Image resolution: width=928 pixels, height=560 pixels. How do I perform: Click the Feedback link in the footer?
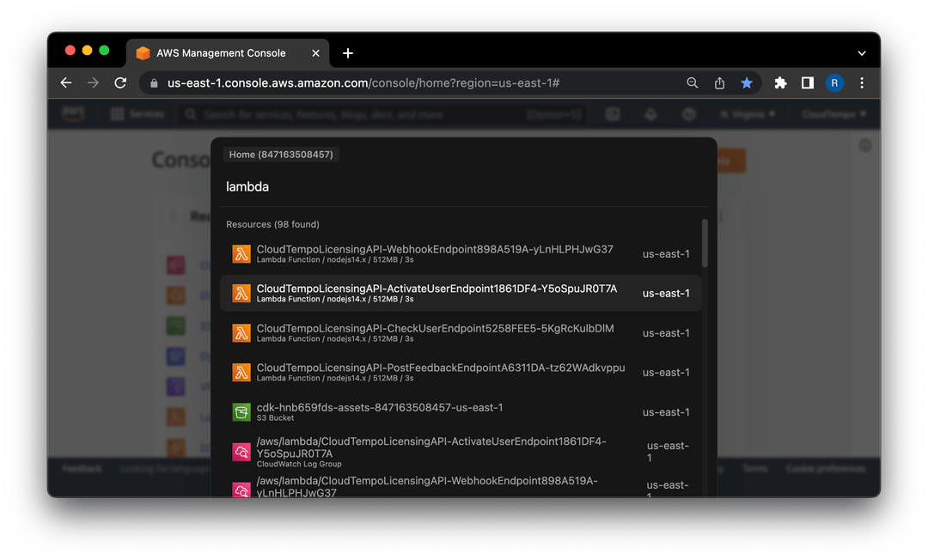coord(82,469)
